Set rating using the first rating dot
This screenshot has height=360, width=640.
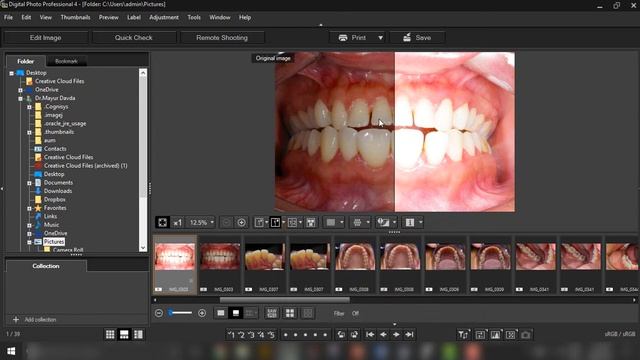click(x=286, y=335)
